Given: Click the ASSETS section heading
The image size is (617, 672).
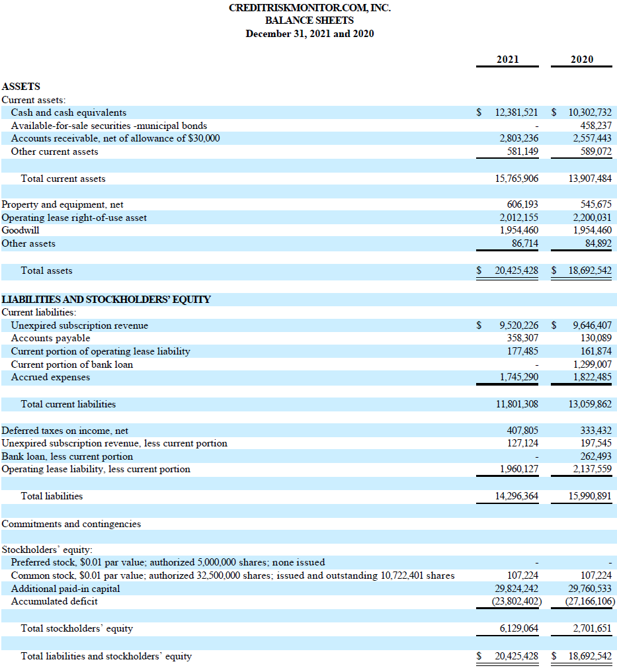Looking at the screenshot, I should tap(21, 87).
